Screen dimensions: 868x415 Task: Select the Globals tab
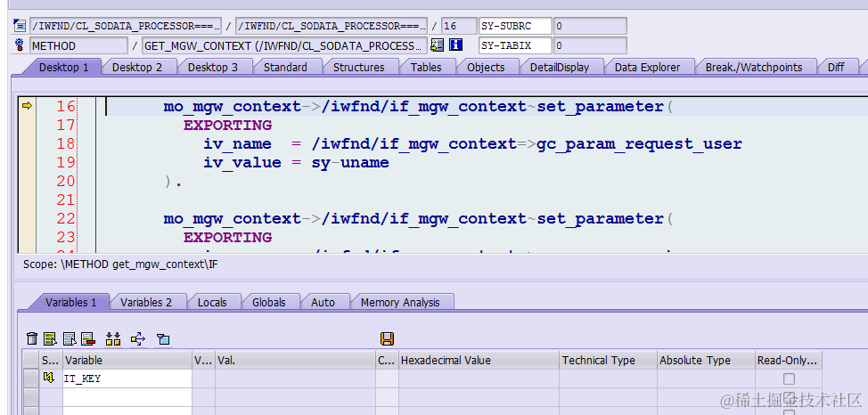click(268, 302)
